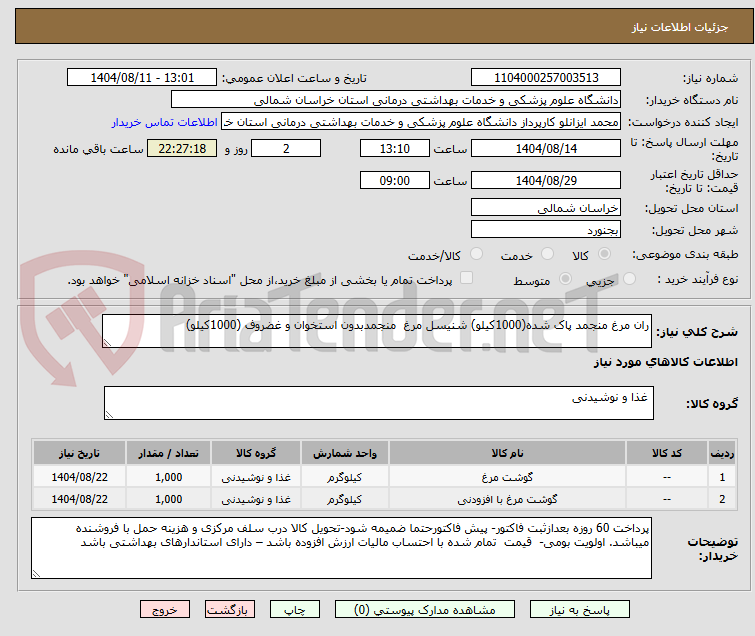Click the delivery city field بجنورد
This screenshot has width=755, height=636.
coord(546,230)
